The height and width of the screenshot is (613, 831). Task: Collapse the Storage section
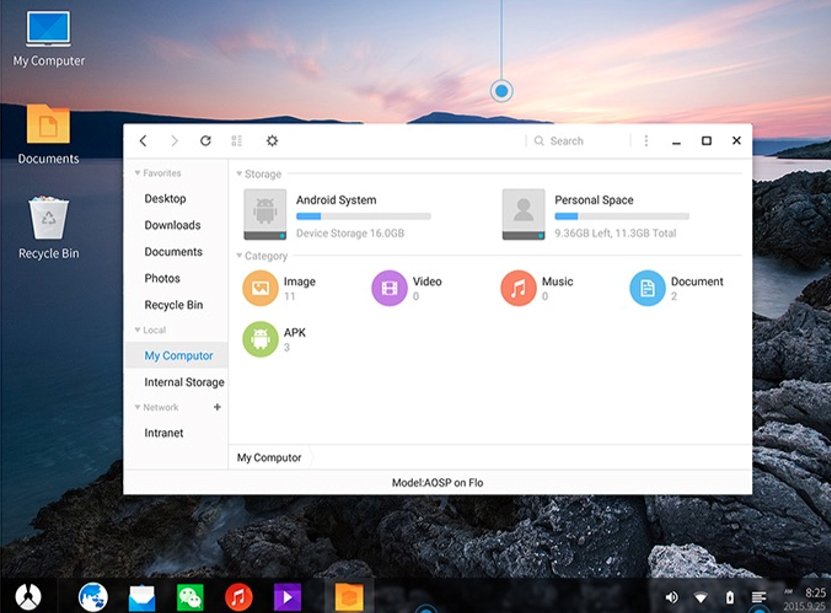[x=238, y=173]
